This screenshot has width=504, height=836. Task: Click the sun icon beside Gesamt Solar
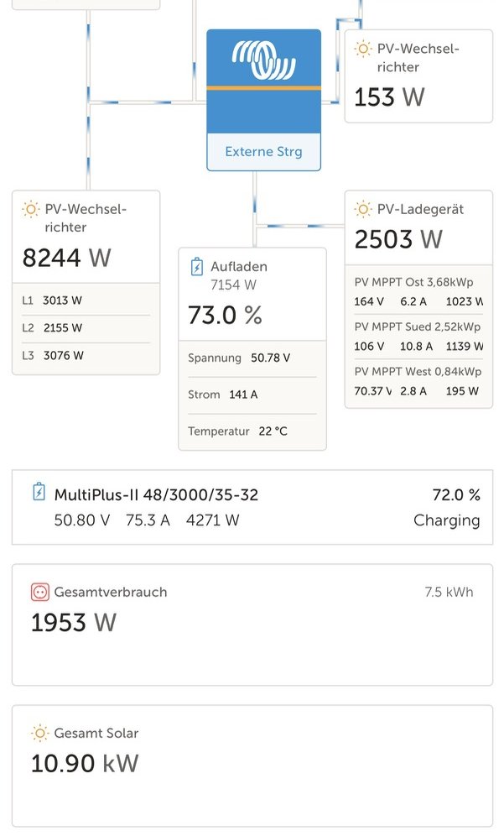[40, 733]
